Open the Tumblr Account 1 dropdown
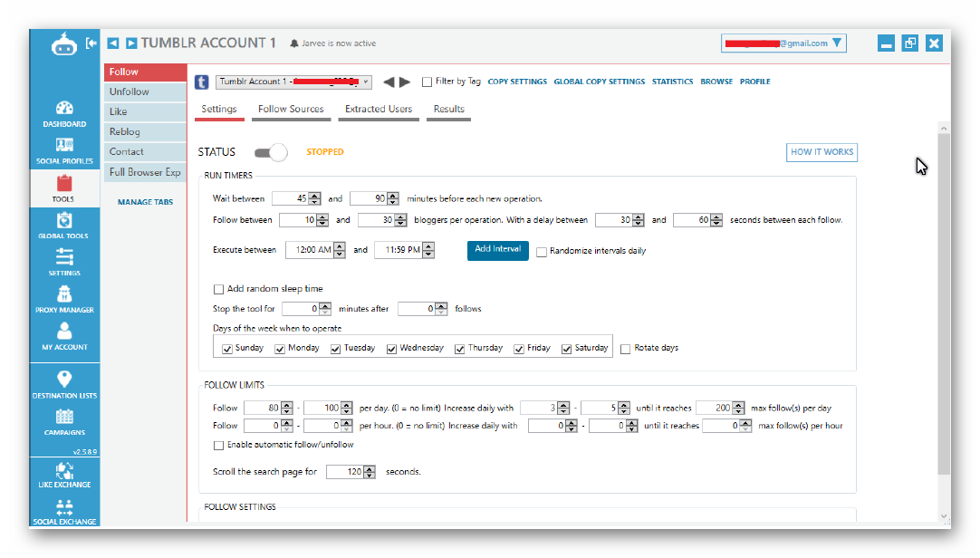 pos(293,82)
